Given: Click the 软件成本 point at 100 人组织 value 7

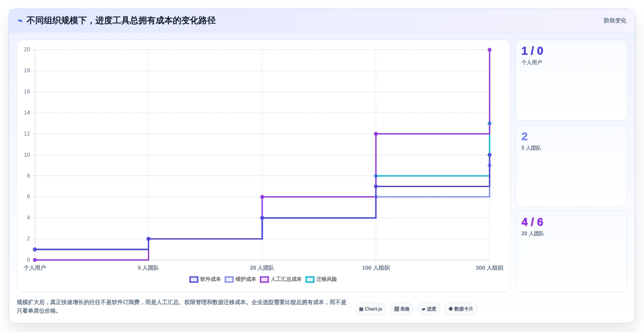Looking at the screenshot, I should point(376,186).
